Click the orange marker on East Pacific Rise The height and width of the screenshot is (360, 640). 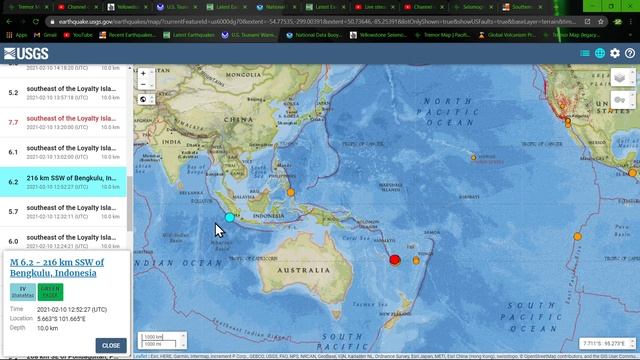[577, 236]
